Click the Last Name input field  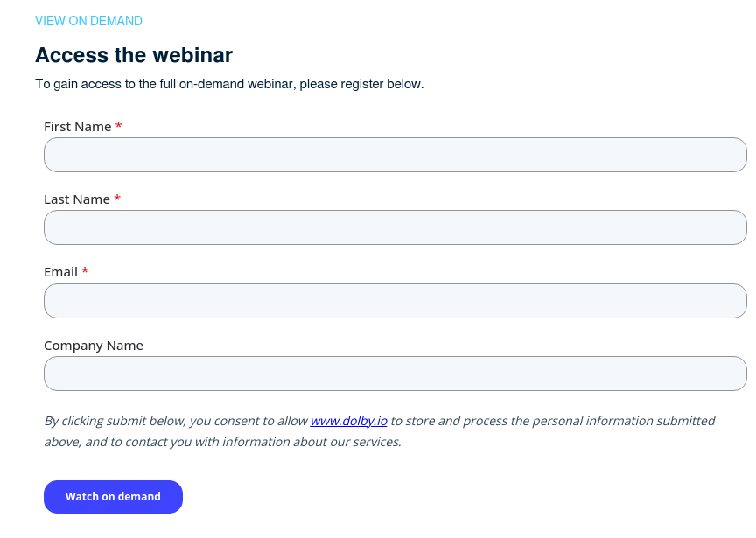pos(395,227)
